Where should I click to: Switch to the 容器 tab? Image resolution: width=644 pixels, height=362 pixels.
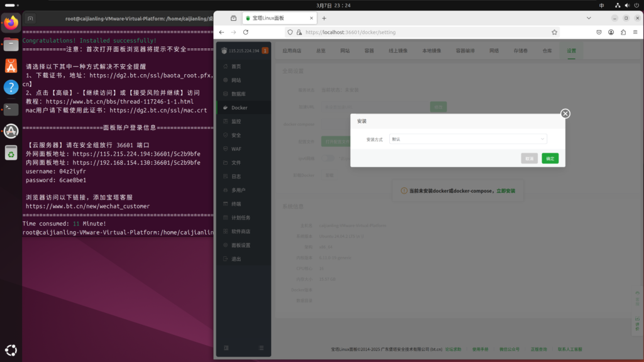tap(369, 50)
